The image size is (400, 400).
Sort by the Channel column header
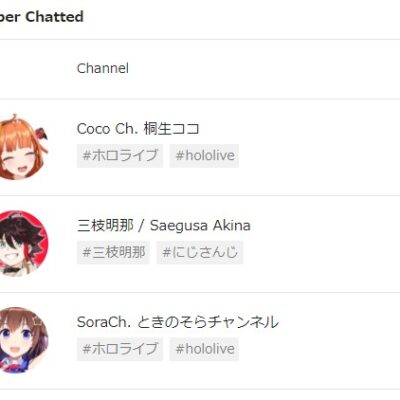coord(103,68)
